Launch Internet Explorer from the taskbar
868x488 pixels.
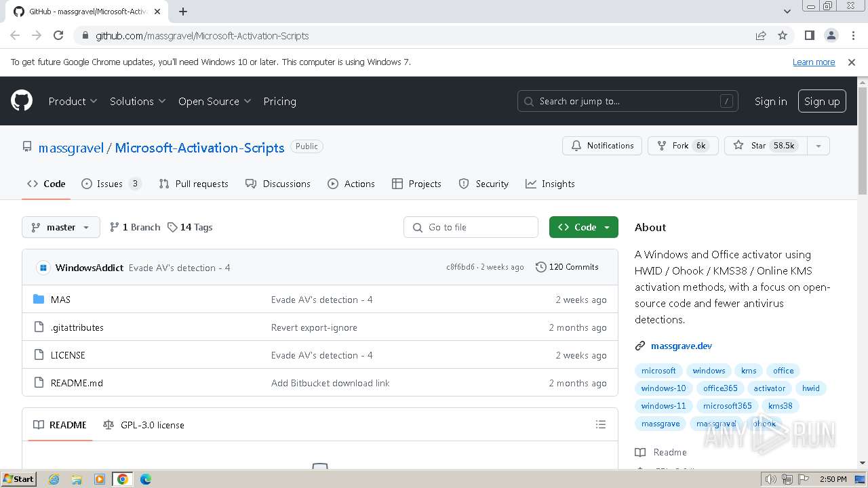(54, 479)
